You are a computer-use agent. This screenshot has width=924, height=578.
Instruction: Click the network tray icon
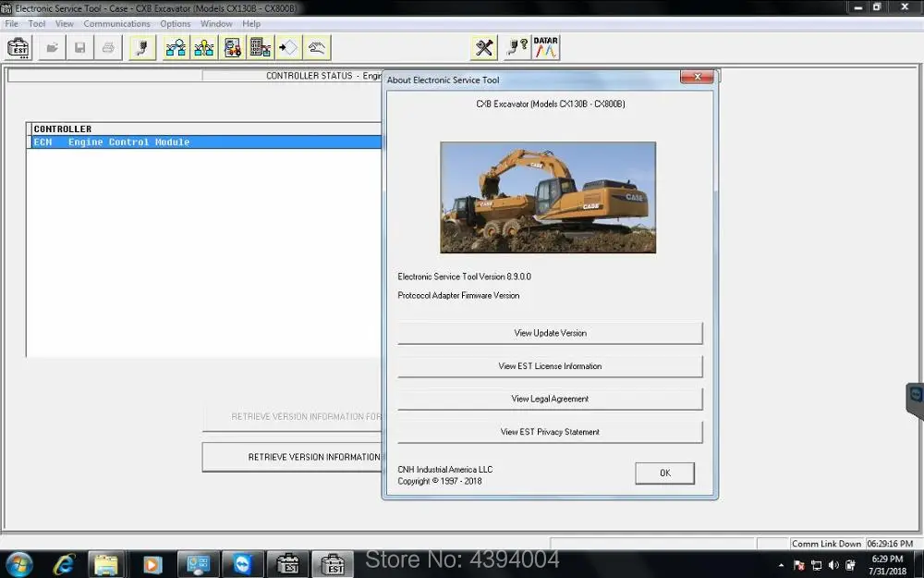pyautogui.click(x=816, y=566)
